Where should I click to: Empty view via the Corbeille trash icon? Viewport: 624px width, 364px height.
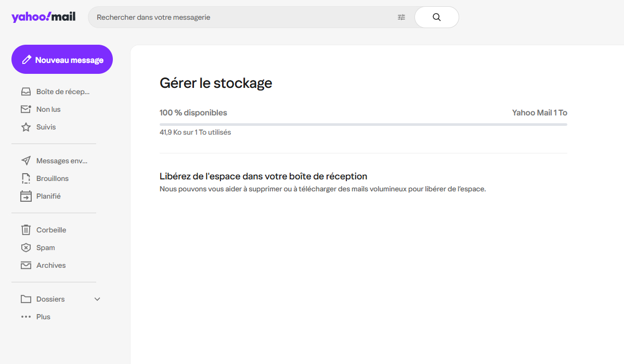(25, 229)
